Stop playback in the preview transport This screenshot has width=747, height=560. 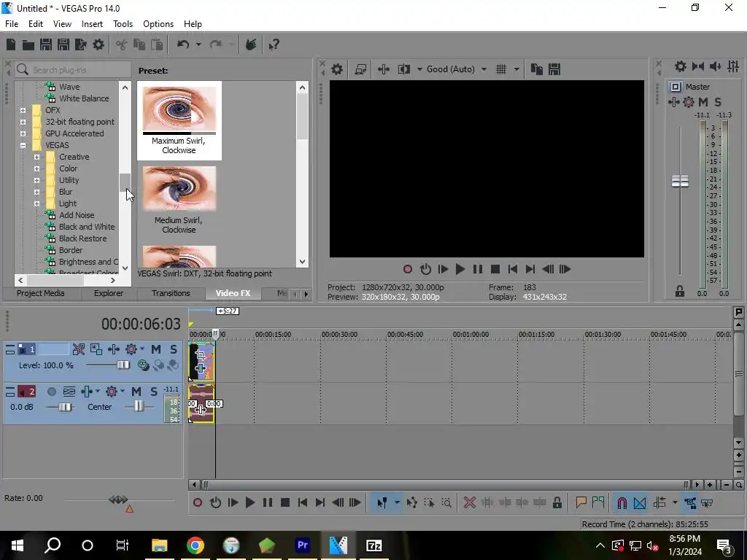[495, 270]
